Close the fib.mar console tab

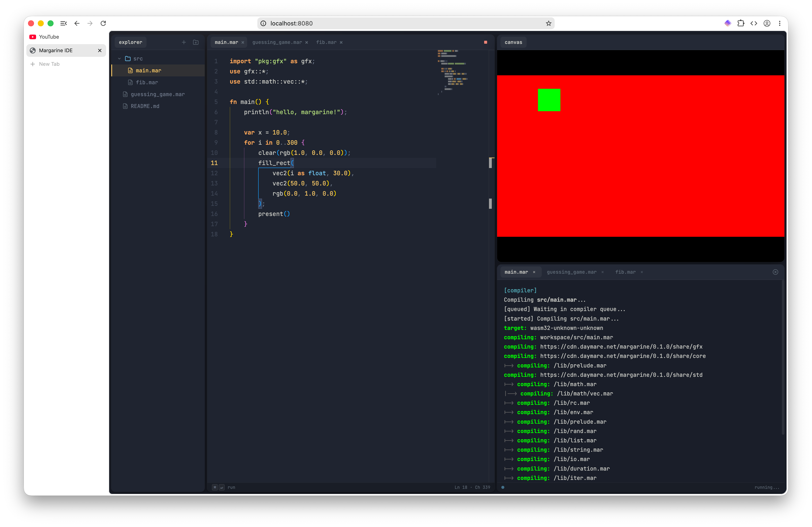coord(642,272)
